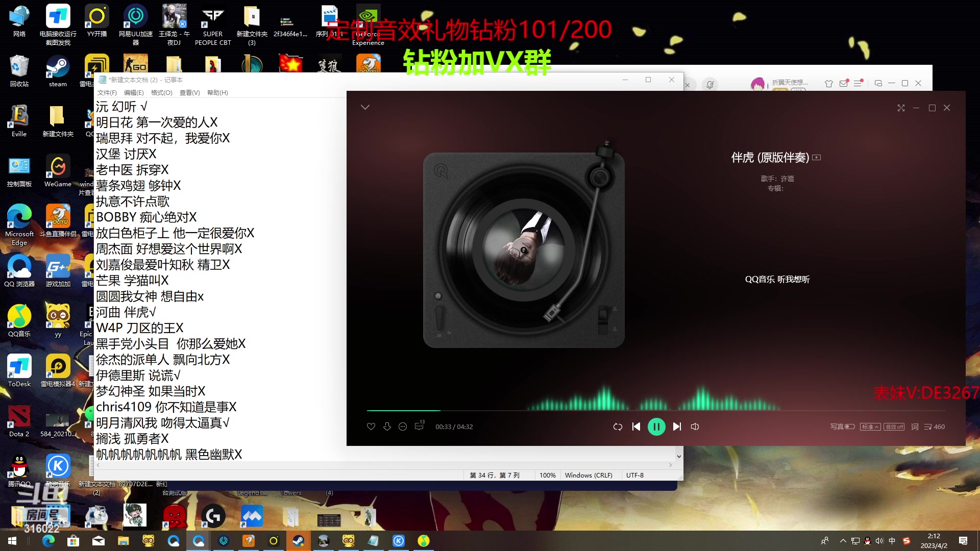The height and width of the screenshot is (551, 980).
Task: Toggle the 音效 off sound effect button
Action: point(894,427)
